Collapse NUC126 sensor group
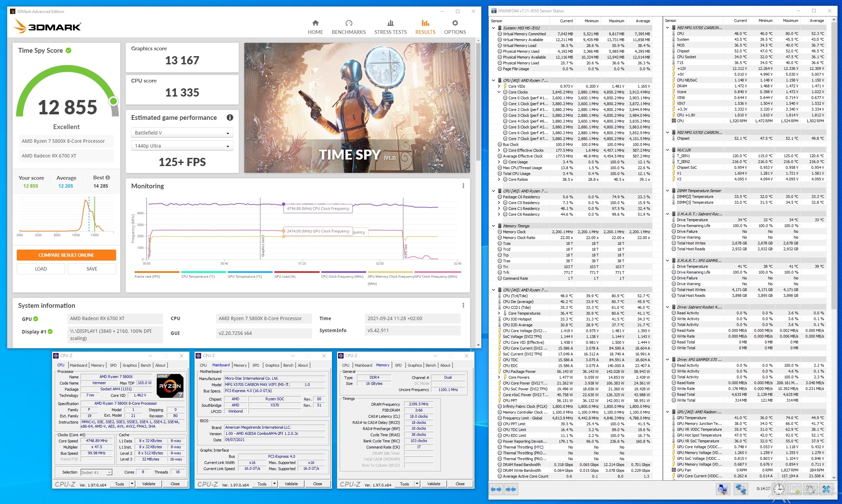The image size is (842, 504). coord(667,150)
